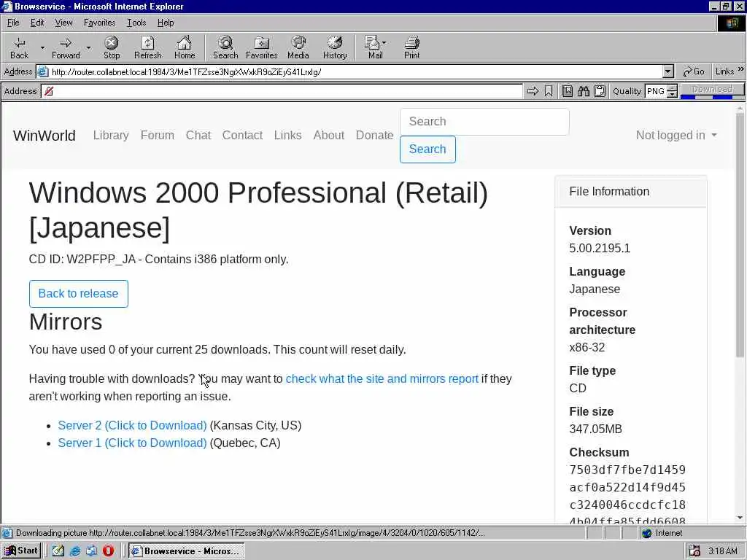The height and width of the screenshot is (560, 747).
Task: Open the About nav link
Action: pyautogui.click(x=329, y=135)
